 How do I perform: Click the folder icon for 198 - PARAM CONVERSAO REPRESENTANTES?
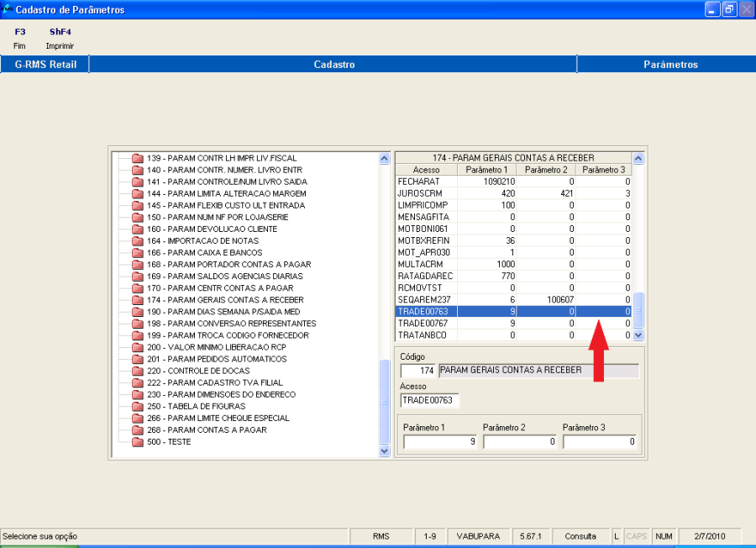point(138,324)
